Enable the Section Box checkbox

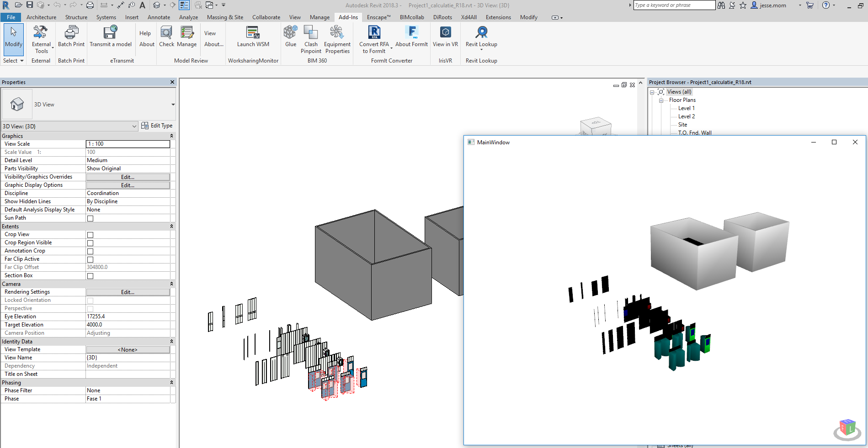coord(90,275)
